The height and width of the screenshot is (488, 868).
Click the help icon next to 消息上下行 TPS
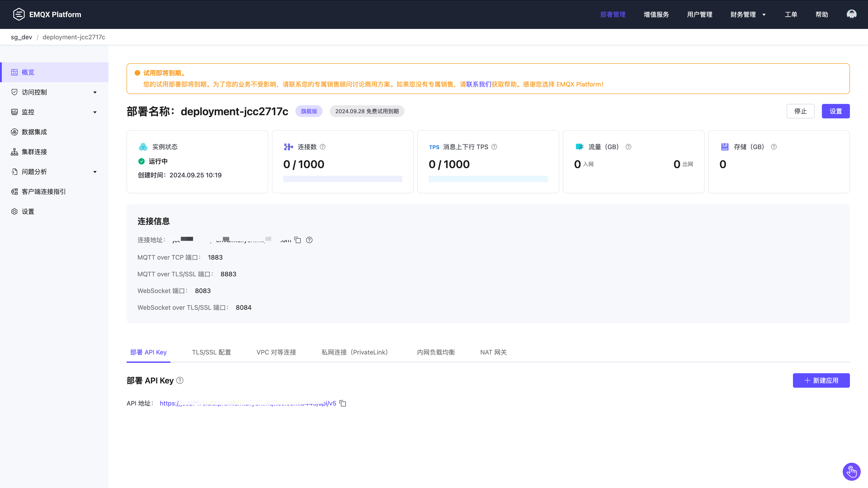(494, 146)
